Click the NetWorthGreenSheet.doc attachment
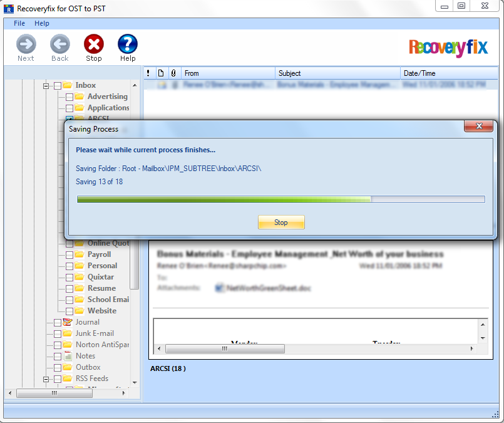 tap(264, 288)
